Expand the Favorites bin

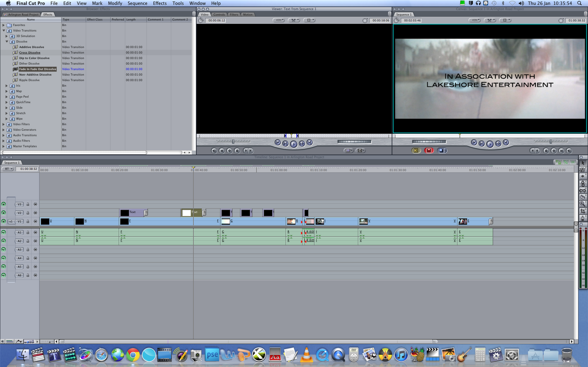coord(4,25)
